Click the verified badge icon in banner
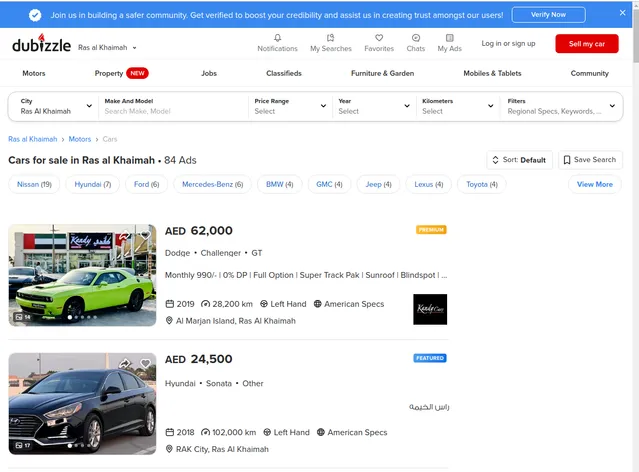The image size is (639, 472). [35, 15]
